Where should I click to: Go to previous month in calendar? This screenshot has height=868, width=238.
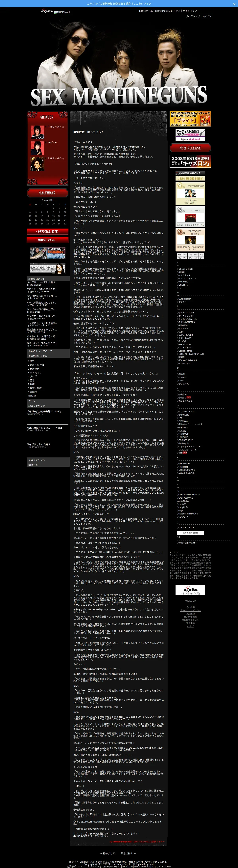click(40, 200)
